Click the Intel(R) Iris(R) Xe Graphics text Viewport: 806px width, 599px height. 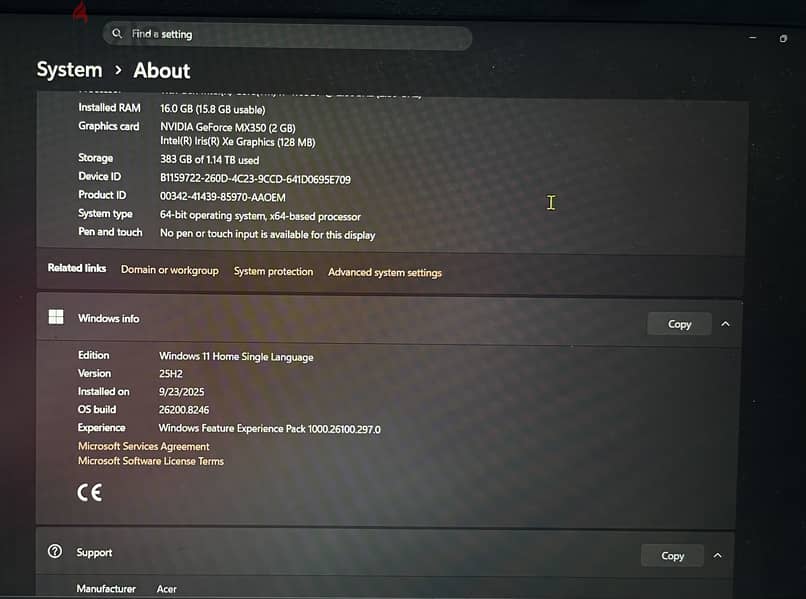(237, 142)
